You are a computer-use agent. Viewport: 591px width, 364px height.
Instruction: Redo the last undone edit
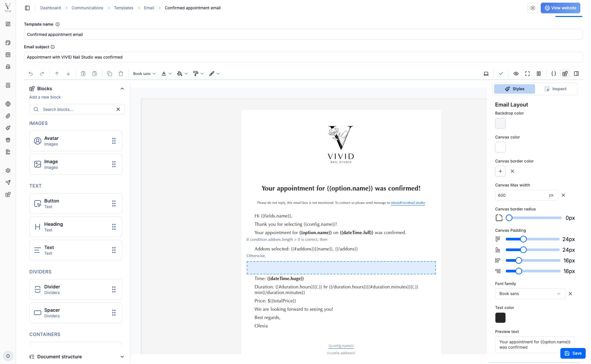(x=42, y=74)
